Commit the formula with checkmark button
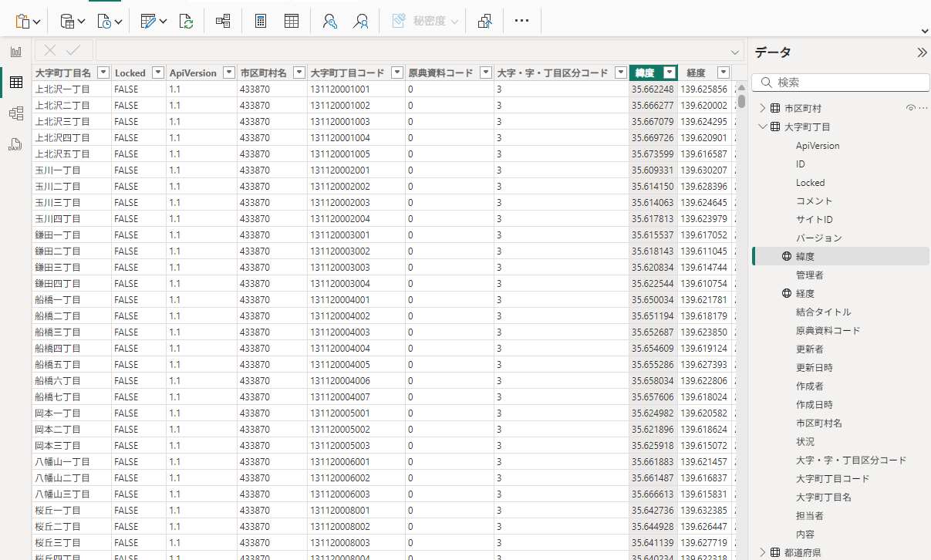931x560 pixels. point(73,51)
